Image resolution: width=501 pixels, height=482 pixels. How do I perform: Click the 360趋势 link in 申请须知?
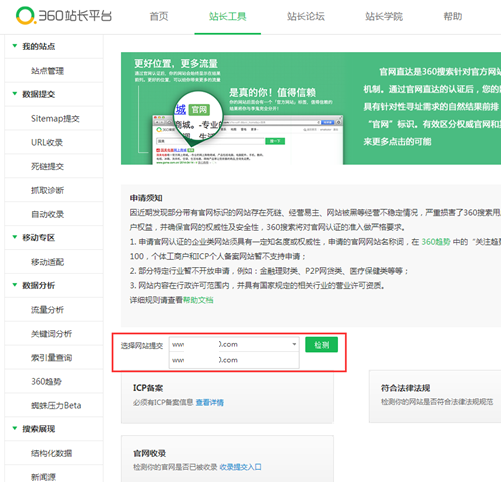coord(436,242)
